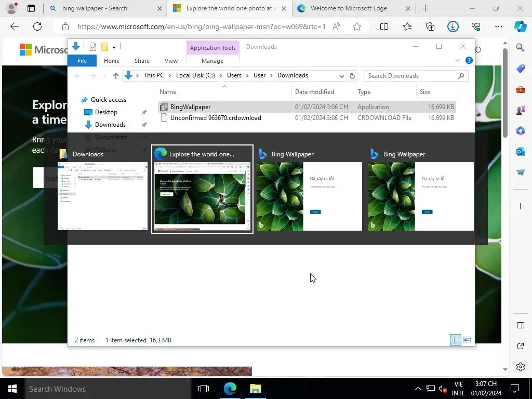Open Edge Settings and more menu
Image resolution: width=532 pixels, height=399 pixels.
[x=498, y=26]
